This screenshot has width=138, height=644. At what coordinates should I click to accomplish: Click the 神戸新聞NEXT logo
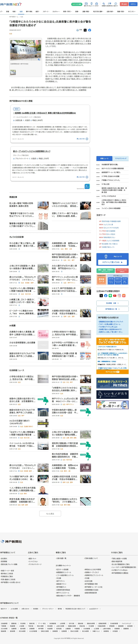[11, 4]
